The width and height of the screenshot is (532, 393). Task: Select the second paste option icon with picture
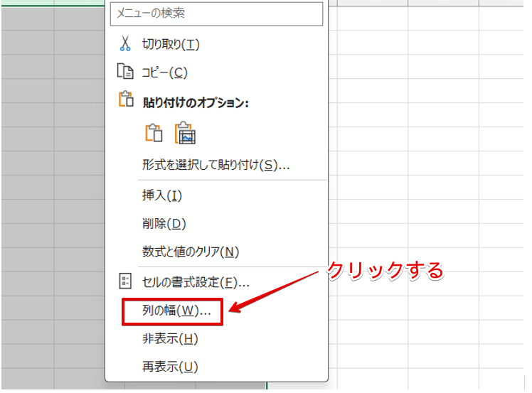pos(185,133)
